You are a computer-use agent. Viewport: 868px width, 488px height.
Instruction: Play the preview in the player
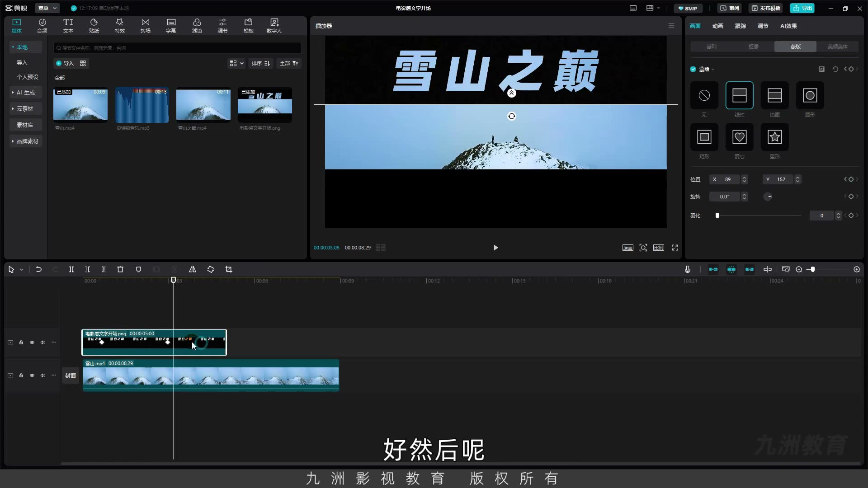click(x=495, y=248)
